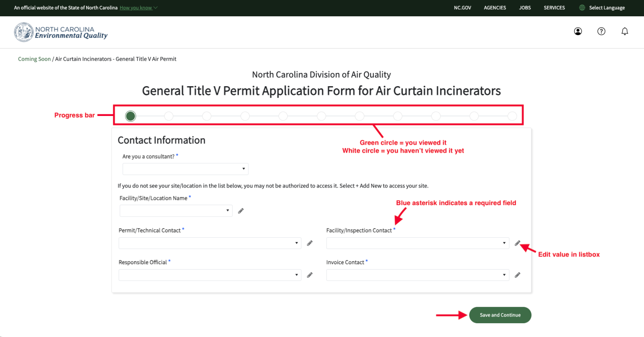Click the globe icon for language selection
644x337 pixels.
[582, 8]
